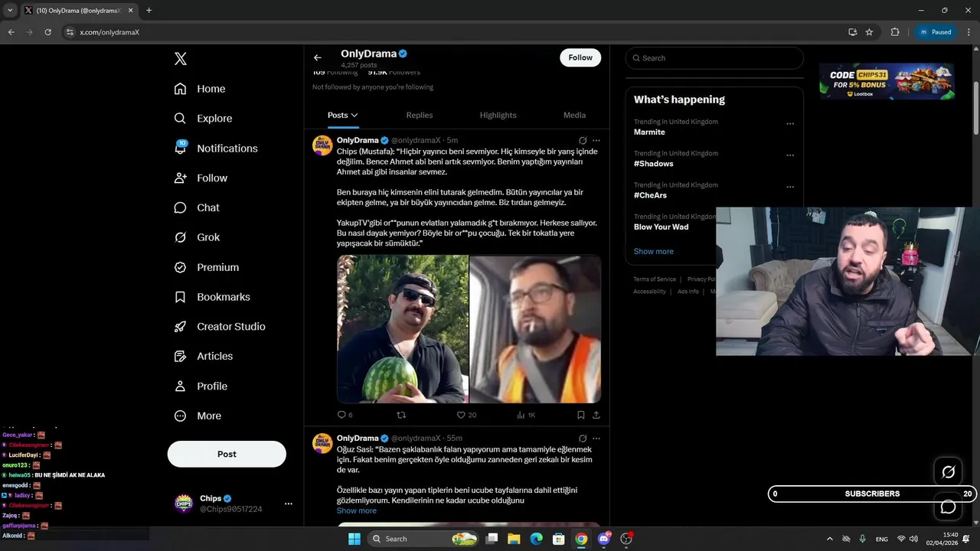Viewport: 980px width, 551px height.
Task: Open Premium in the sidebar
Action: click(x=206, y=267)
